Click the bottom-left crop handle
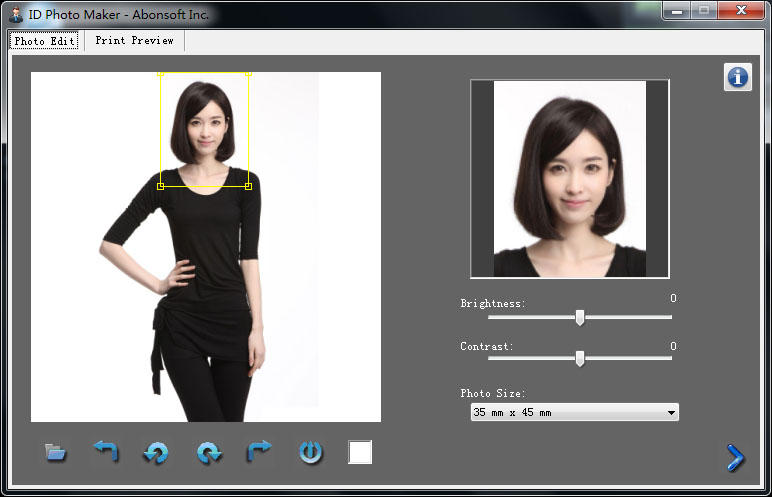The height and width of the screenshot is (497, 772). [161, 186]
